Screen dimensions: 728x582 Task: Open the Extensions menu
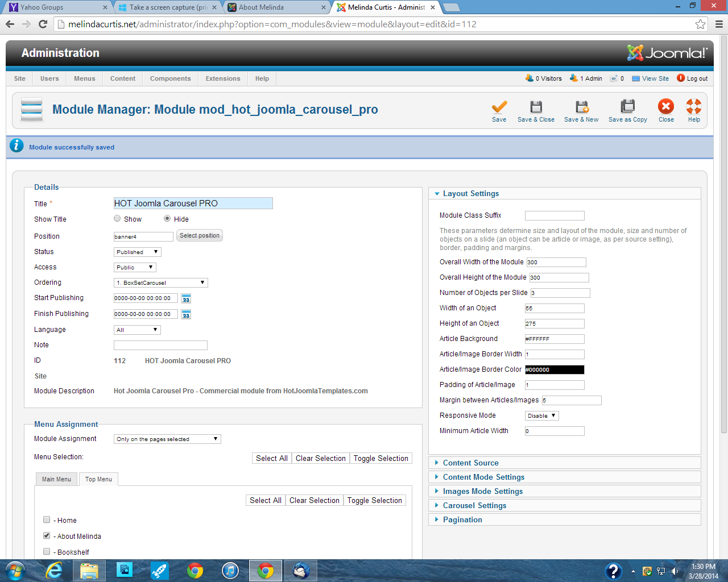[223, 78]
